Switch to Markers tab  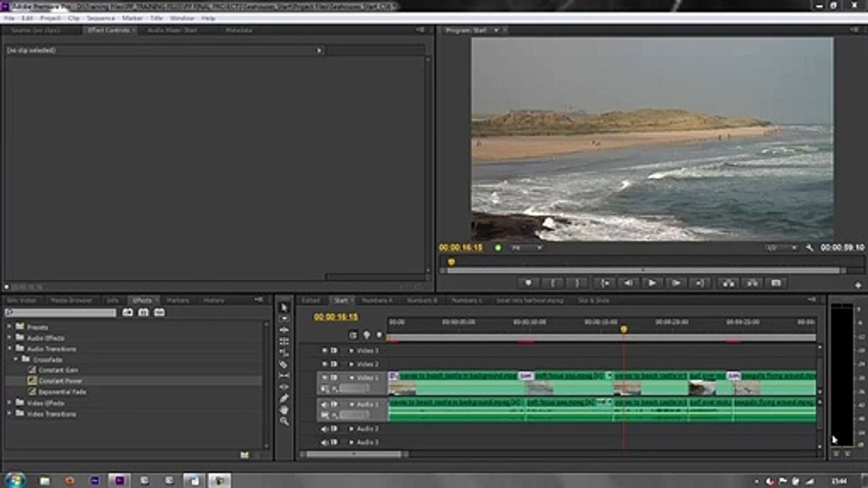178,300
